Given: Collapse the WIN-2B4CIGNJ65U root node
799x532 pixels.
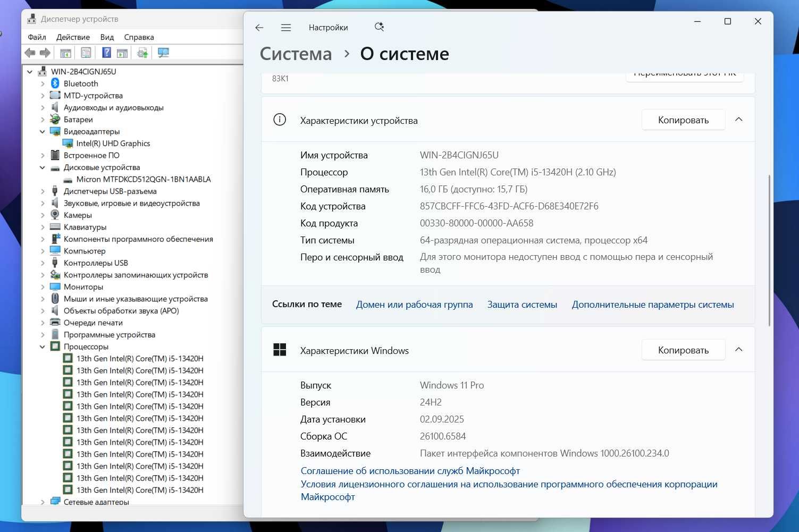Looking at the screenshot, I should pyautogui.click(x=30, y=72).
